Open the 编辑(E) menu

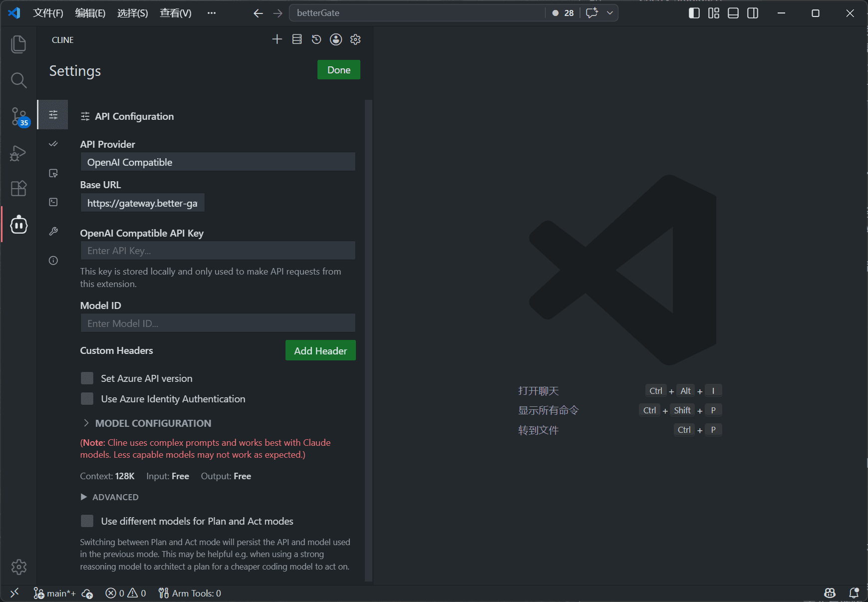(x=90, y=13)
